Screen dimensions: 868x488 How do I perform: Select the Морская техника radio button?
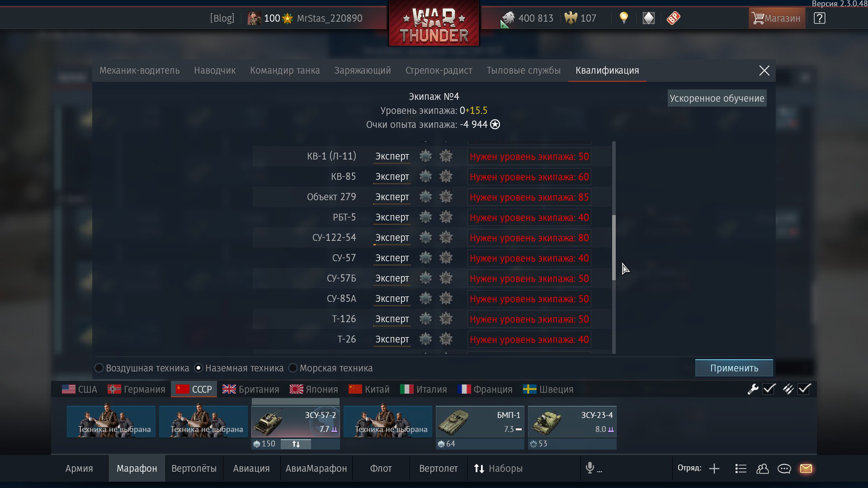point(293,368)
